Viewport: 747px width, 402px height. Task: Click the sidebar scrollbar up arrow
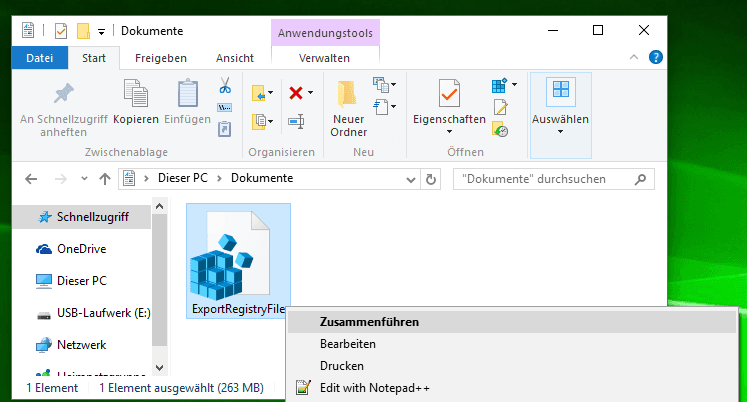[160, 206]
